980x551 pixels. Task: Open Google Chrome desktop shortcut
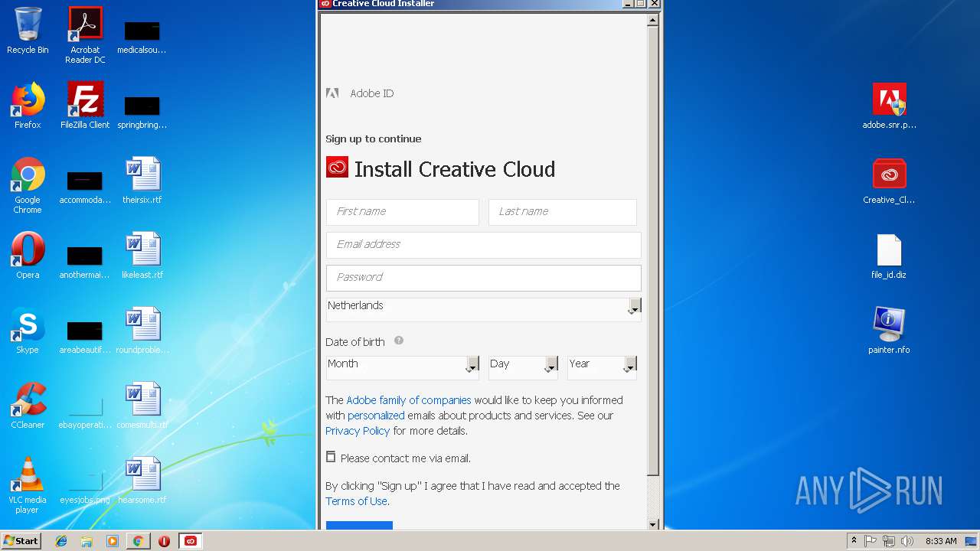[x=28, y=185]
